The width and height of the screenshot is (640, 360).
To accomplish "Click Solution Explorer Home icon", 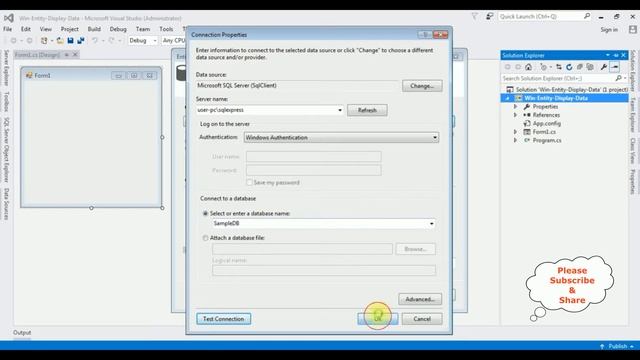I will coord(529,67).
